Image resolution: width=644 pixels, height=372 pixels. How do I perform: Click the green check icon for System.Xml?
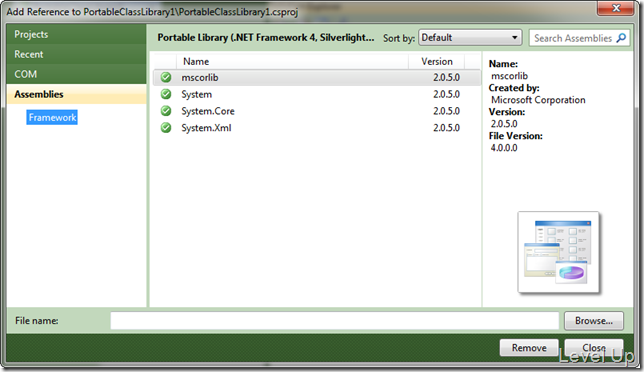coord(166,128)
